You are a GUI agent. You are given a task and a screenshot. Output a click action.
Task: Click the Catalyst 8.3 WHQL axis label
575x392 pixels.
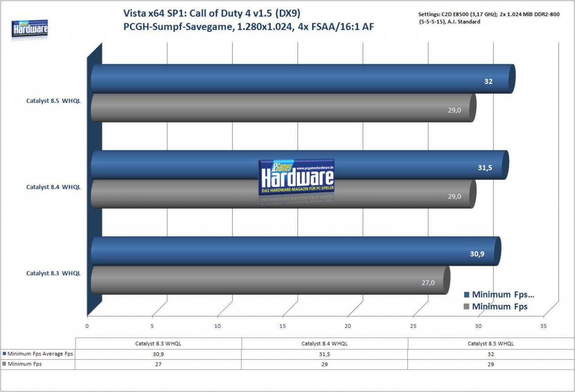click(x=53, y=273)
